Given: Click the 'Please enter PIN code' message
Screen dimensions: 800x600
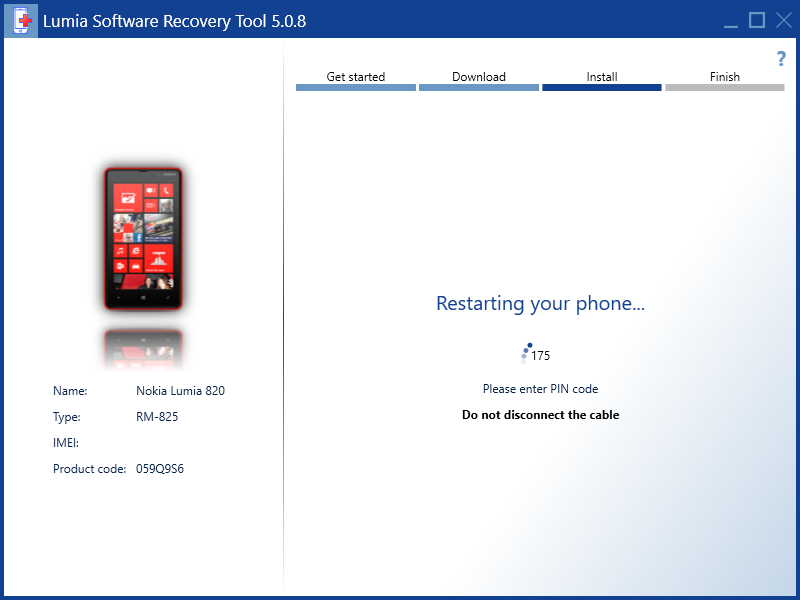Looking at the screenshot, I should point(540,389).
